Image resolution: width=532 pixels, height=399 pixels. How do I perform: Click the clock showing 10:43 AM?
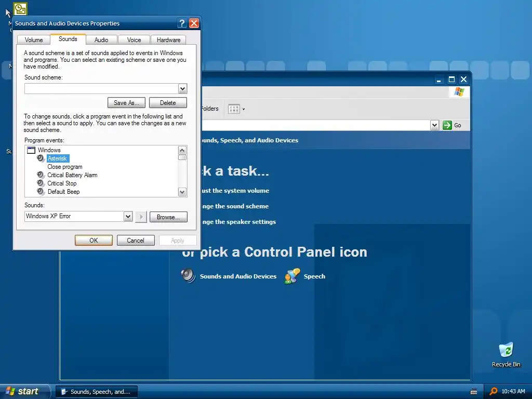tap(513, 392)
